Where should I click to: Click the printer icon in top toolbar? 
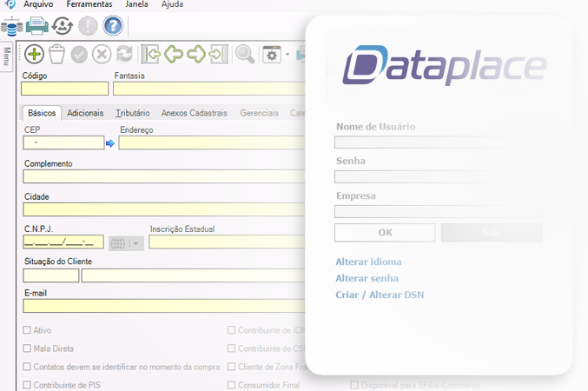pos(36,26)
